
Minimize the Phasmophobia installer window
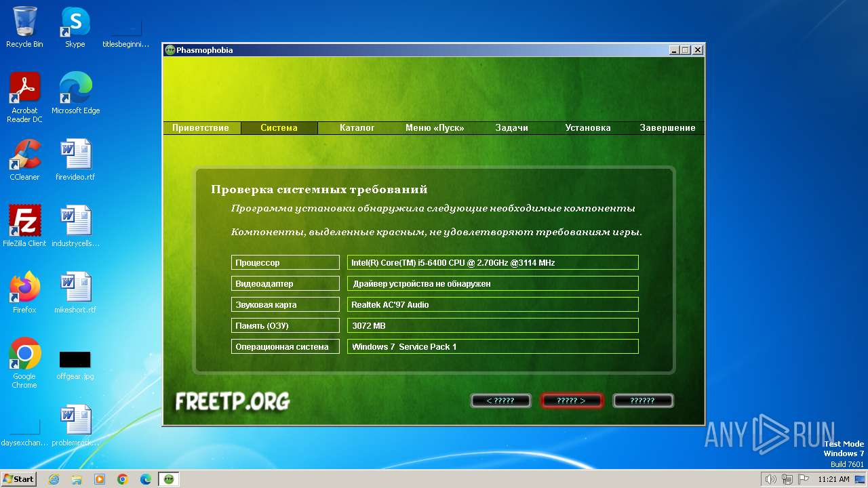674,50
